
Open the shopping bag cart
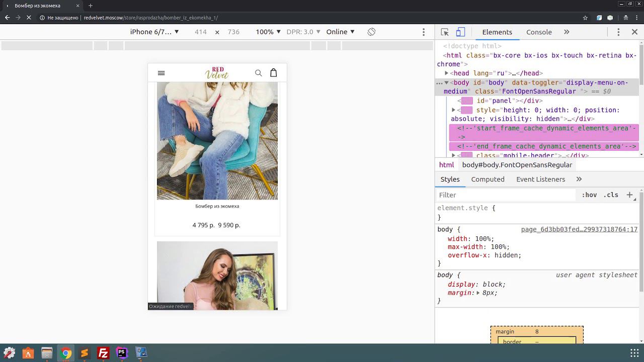pos(274,73)
